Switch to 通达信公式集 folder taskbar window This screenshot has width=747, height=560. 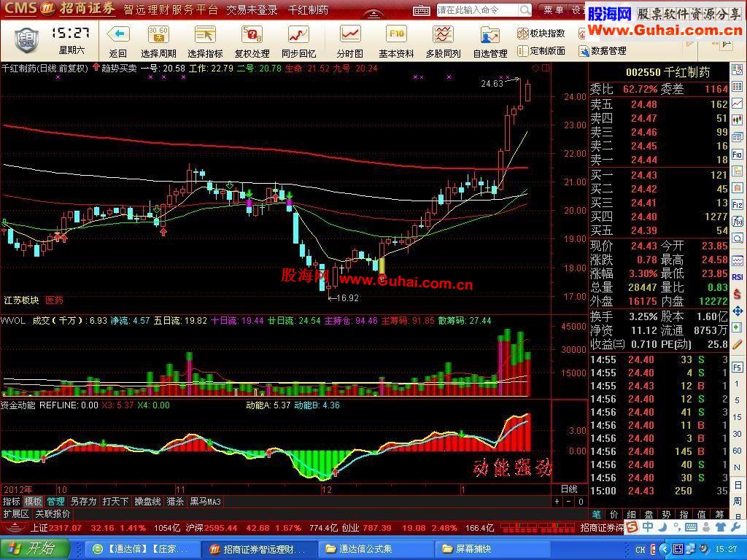pyautogui.click(x=376, y=549)
